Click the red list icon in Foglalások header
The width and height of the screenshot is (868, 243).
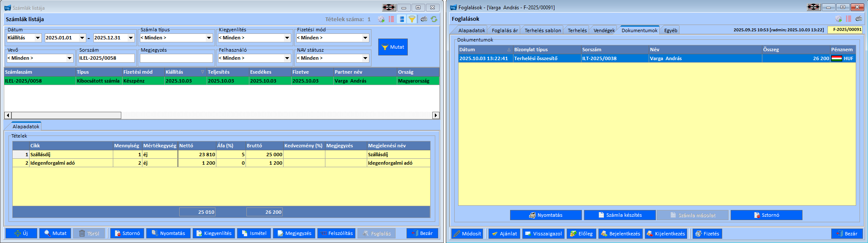pyautogui.click(x=849, y=19)
